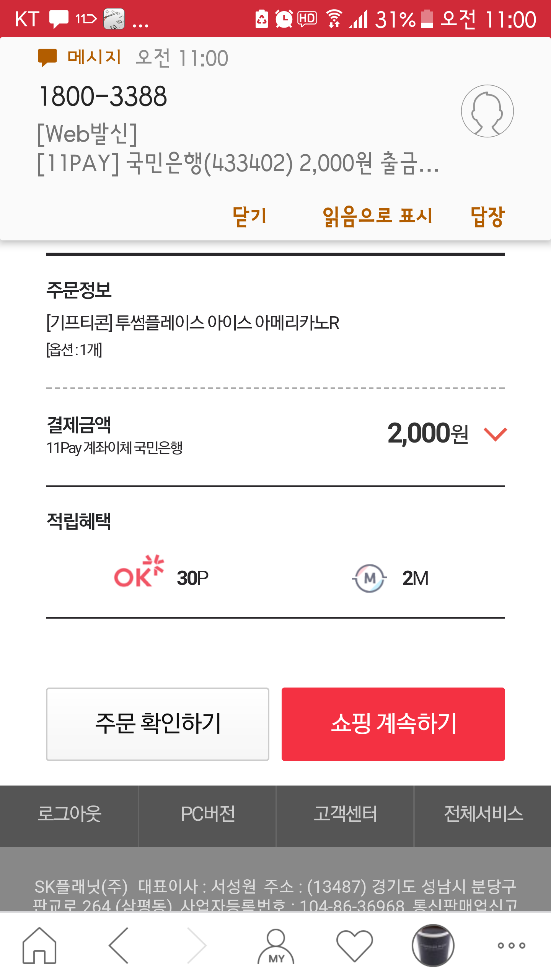Tap 읽음으로 표시 on the message
The image size is (551, 980).
pyautogui.click(x=377, y=216)
